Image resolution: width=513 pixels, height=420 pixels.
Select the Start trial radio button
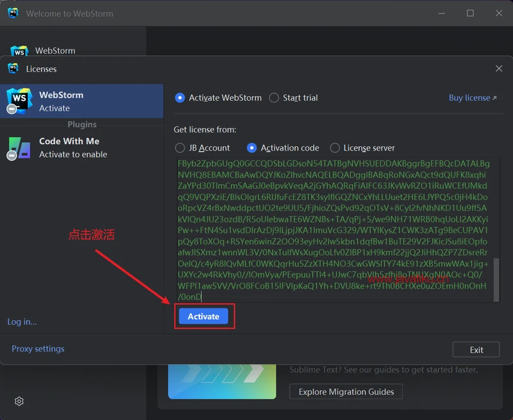click(x=273, y=97)
